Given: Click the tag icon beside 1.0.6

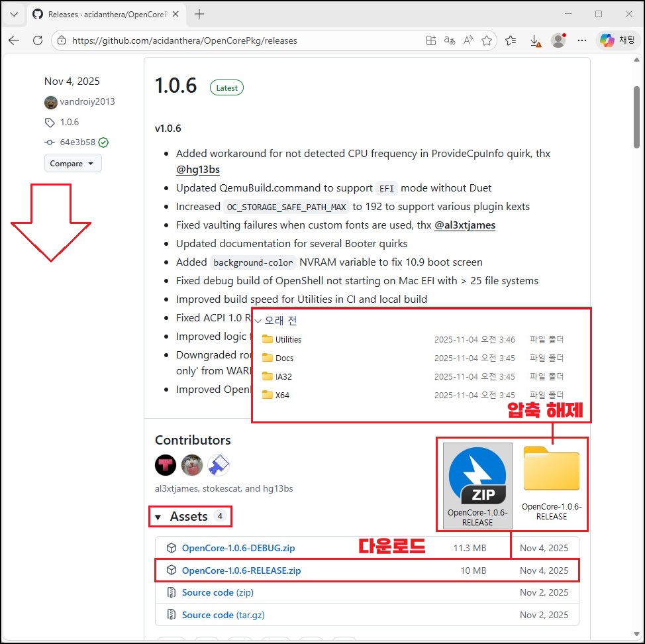Looking at the screenshot, I should click(50, 122).
